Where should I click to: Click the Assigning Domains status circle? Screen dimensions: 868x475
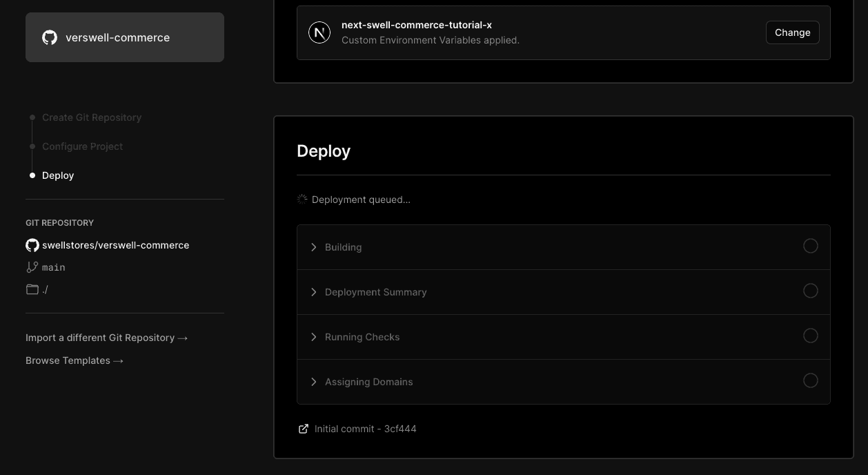811,380
